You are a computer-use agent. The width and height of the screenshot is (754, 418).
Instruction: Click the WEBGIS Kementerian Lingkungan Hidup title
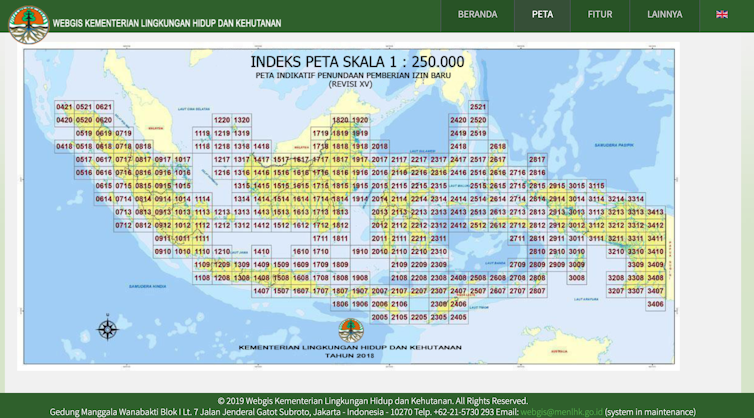click(167, 23)
